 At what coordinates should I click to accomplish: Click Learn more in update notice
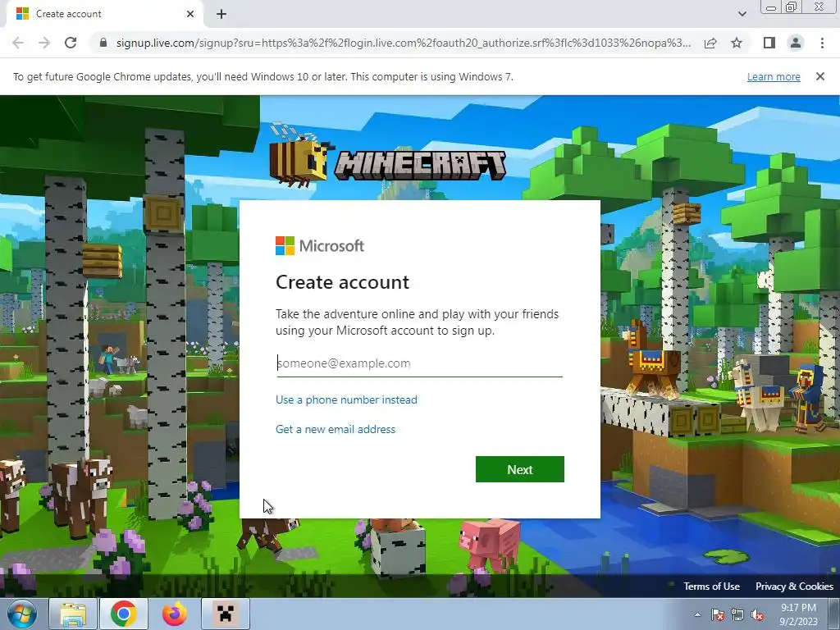point(774,76)
